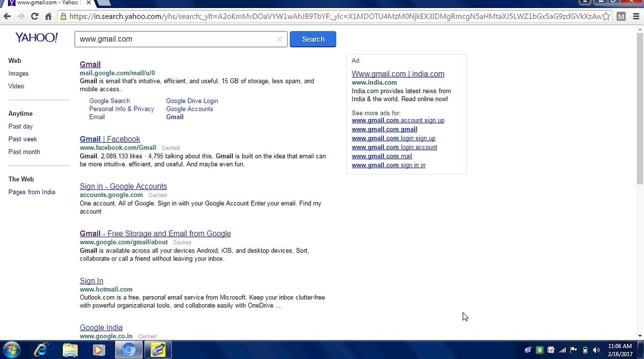Open the Email sublink
This screenshot has width=644, height=359.
[97, 117]
